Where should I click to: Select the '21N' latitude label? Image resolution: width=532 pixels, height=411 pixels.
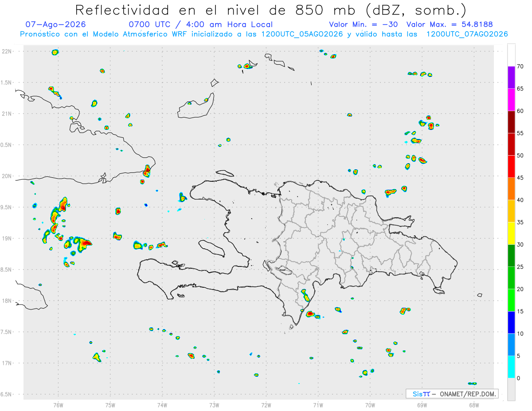pyautogui.click(x=7, y=114)
